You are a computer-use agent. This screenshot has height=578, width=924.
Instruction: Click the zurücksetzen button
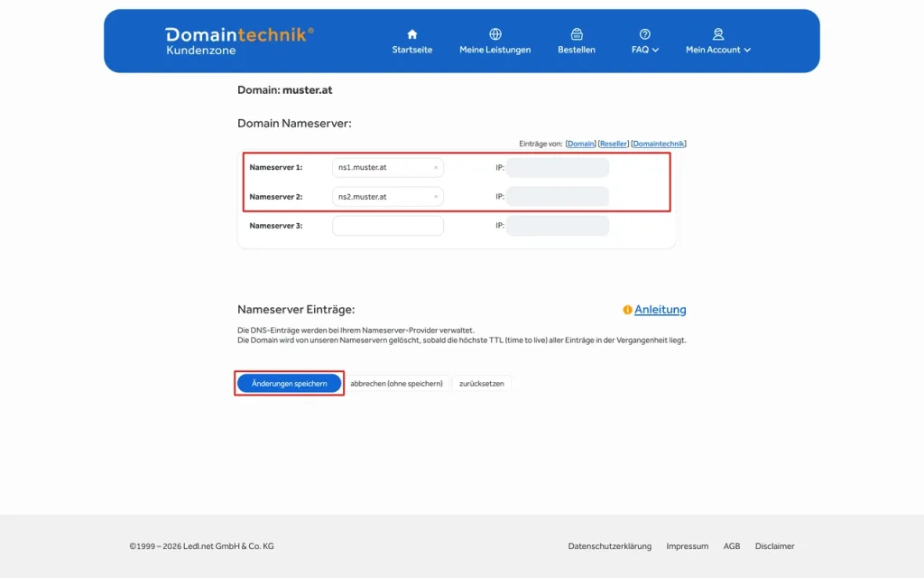pyautogui.click(x=482, y=383)
